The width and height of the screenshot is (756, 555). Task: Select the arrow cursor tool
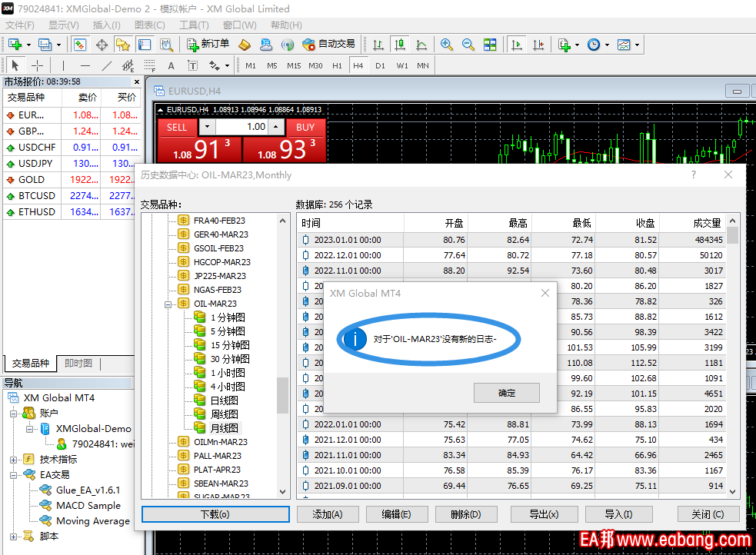(15, 65)
